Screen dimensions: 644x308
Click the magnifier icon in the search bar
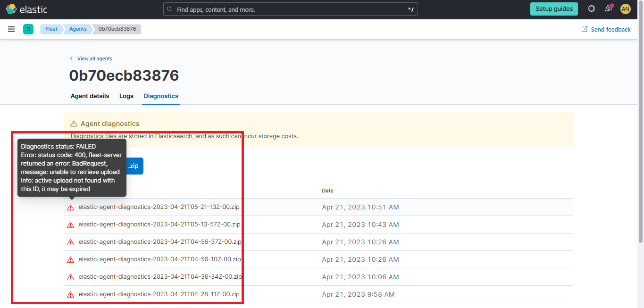point(169,8)
